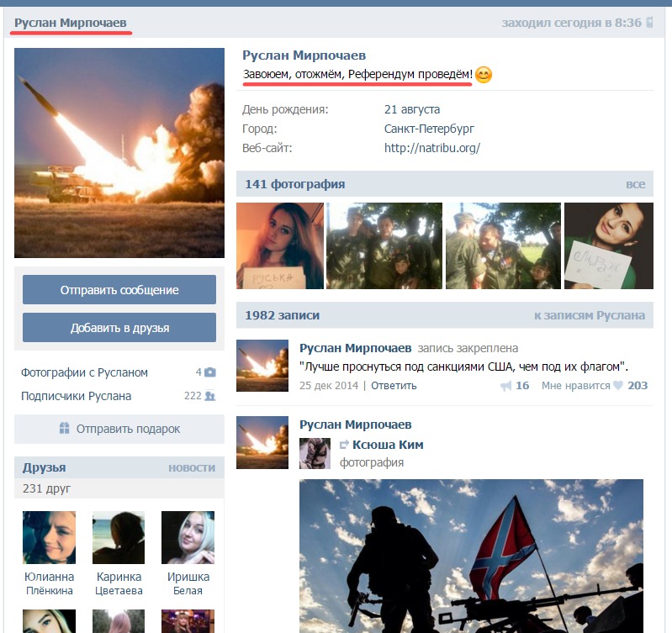
Task: Click the heart like icon on pinned post
Action: [618, 386]
